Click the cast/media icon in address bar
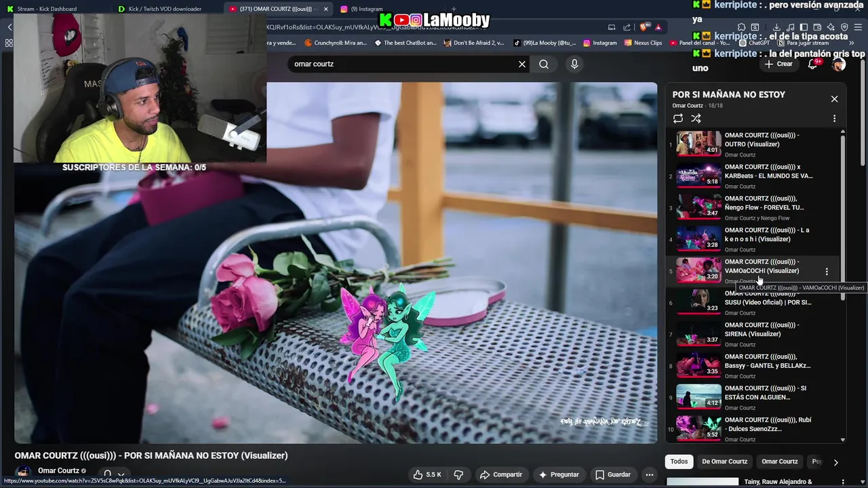Viewport: 868px width, 488px height. click(x=612, y=27)
